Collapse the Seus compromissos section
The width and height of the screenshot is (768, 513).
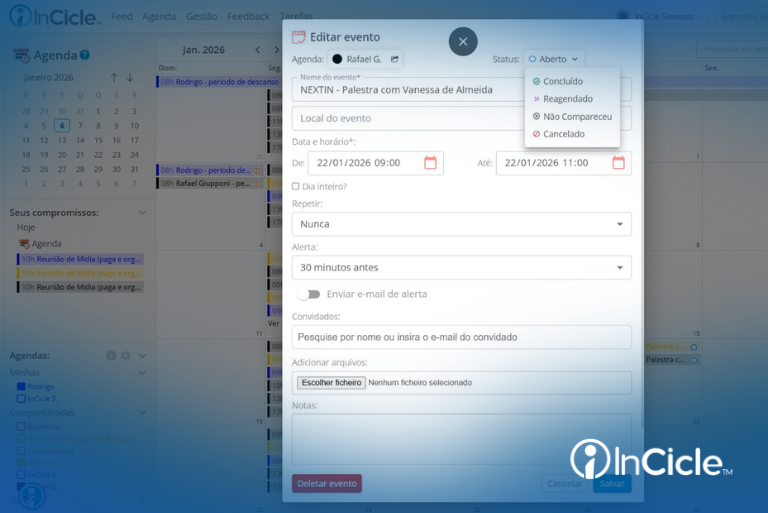coord(142,213)
